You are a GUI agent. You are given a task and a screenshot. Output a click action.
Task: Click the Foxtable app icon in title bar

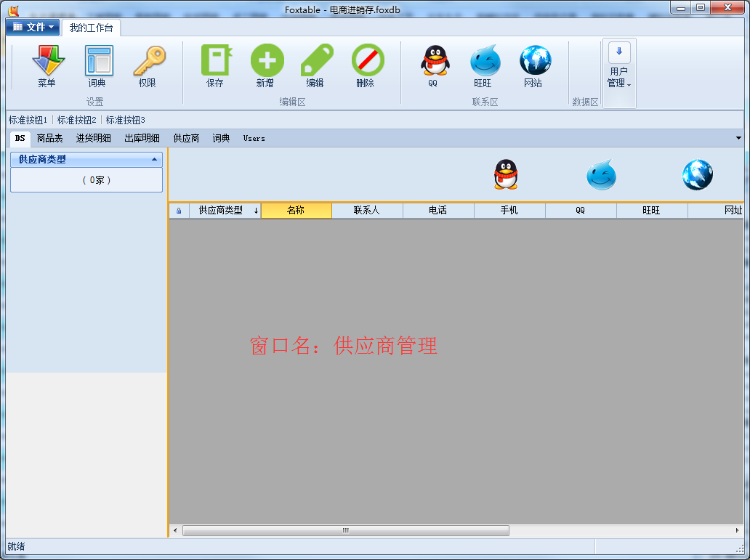13,9
